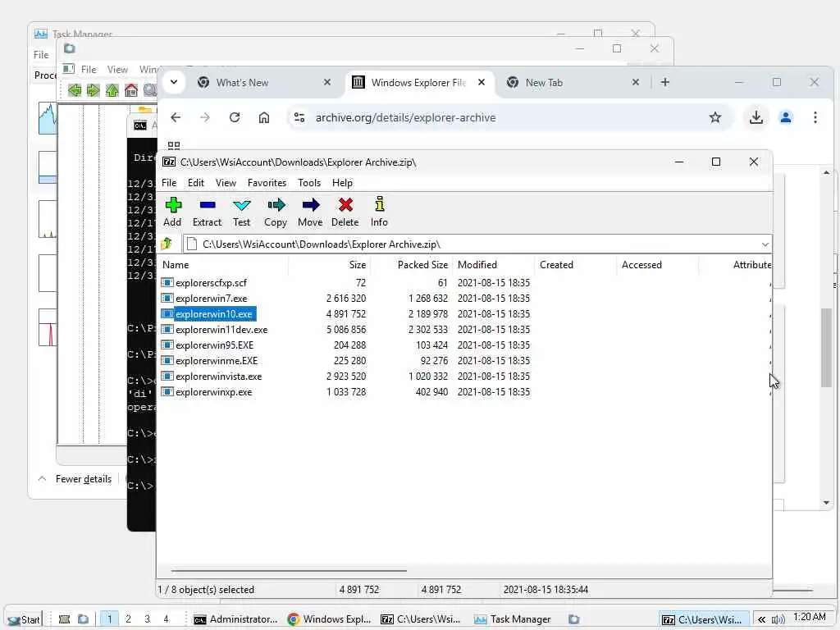Open Task Manager from the taskbar
840x630 pixels.
click(x=513, y=619)
